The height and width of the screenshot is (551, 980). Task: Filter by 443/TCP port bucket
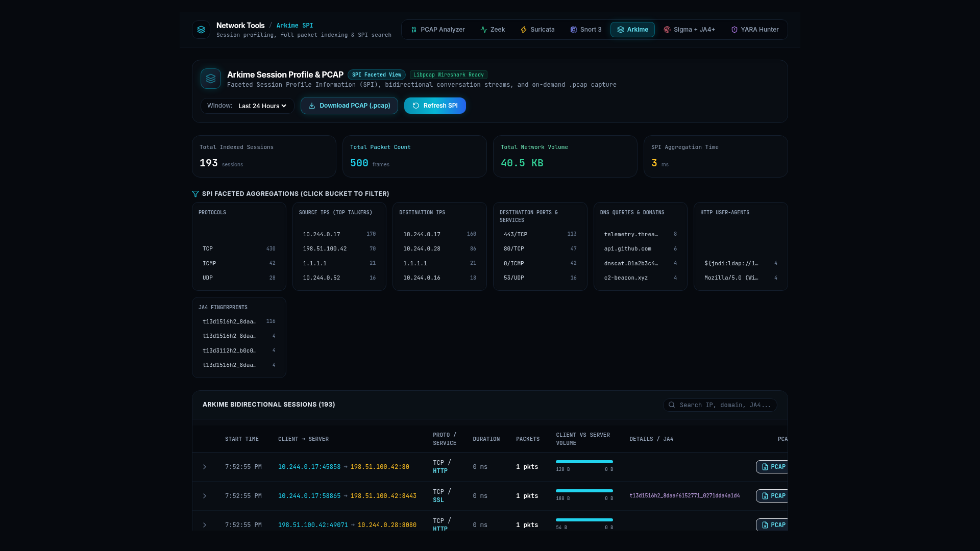pyautogui.click(x=540, y=234)
